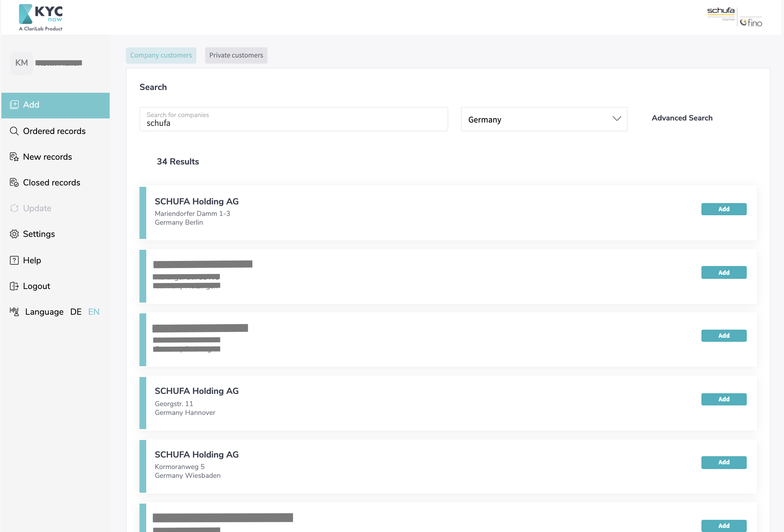Add the first redacted company result
Viewport: 784px width, 532px height.
pos(724,272)
